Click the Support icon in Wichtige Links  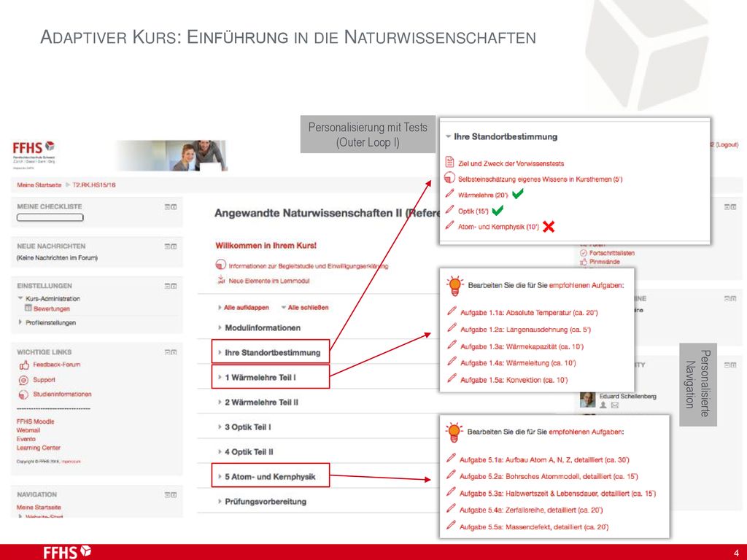pos(23,380)
